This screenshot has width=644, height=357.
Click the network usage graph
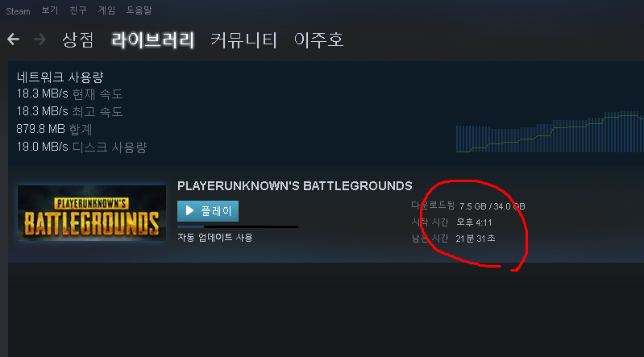[550, 131]
